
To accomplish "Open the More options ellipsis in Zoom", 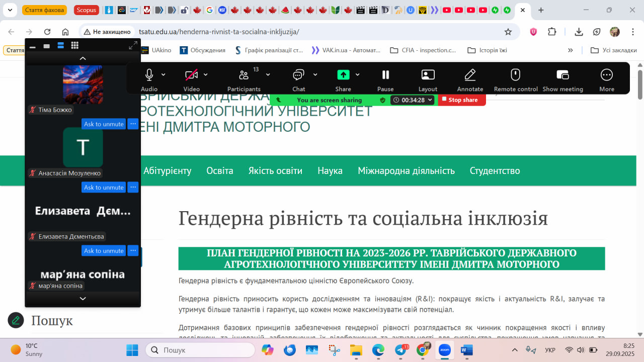I will coord(606,75).
